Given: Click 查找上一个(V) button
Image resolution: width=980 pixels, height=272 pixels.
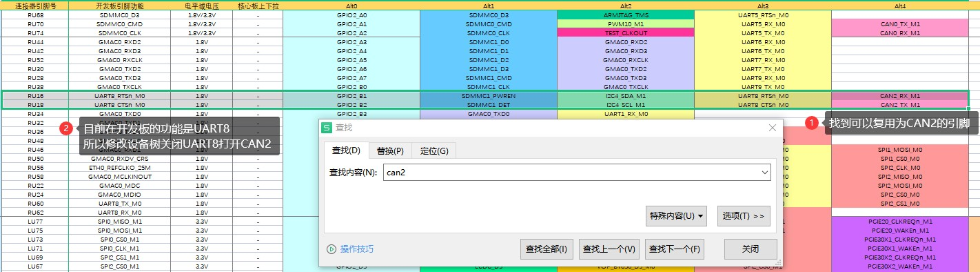Looking at the screenshot, I should pos(609,249).
